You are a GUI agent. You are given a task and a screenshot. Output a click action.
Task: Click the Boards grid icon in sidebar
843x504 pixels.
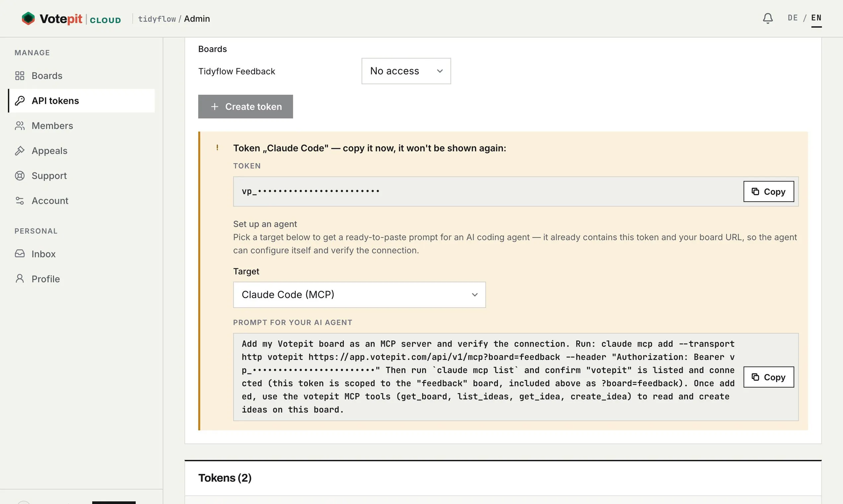(20, 76)
